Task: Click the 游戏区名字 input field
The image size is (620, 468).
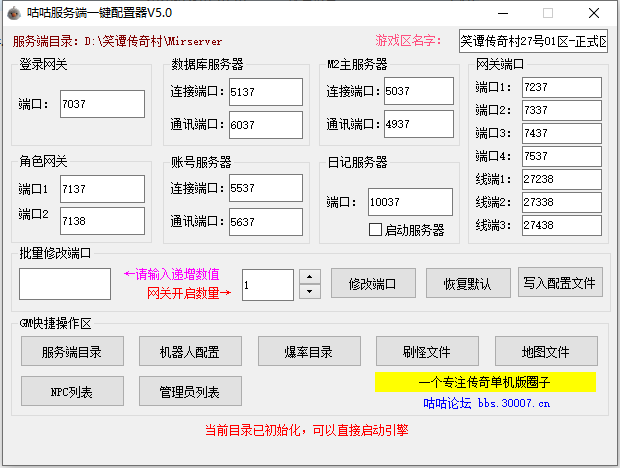Action: [x=533, y=41]
